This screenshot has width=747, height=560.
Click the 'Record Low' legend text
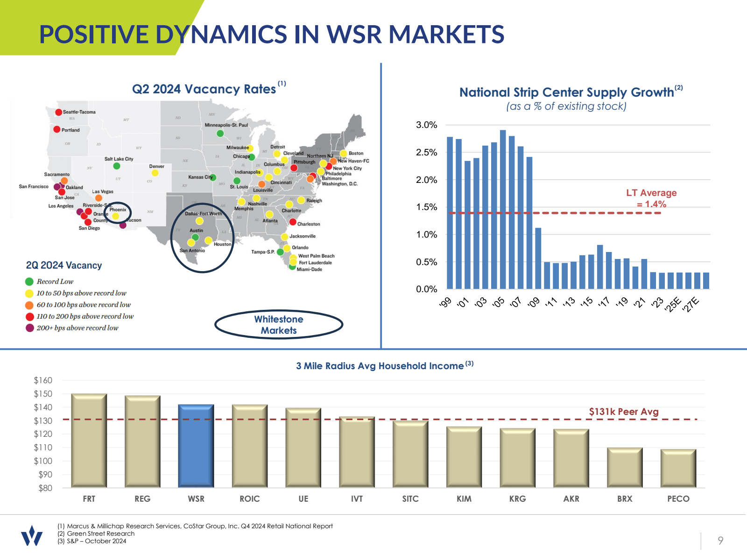(x=55, y=281)
